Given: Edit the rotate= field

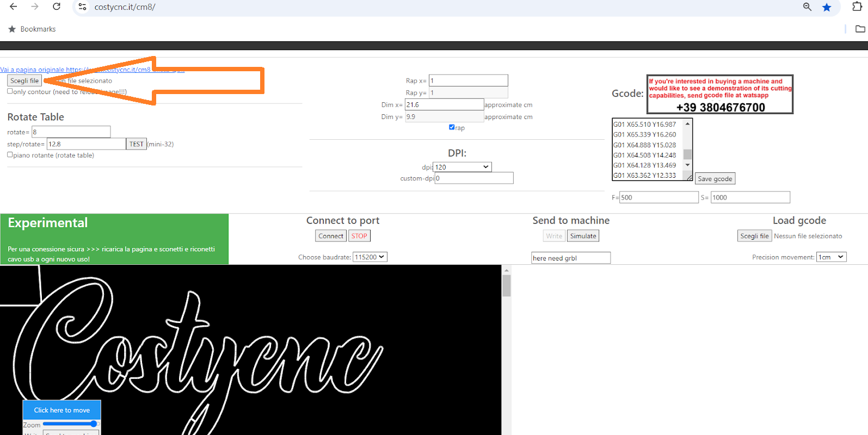Looking at the screenshot, I should point(71,132).
